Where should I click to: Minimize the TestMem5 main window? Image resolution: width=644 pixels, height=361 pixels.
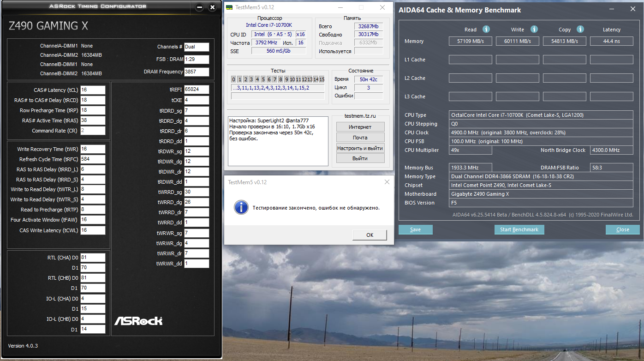(x=340, y=7)
